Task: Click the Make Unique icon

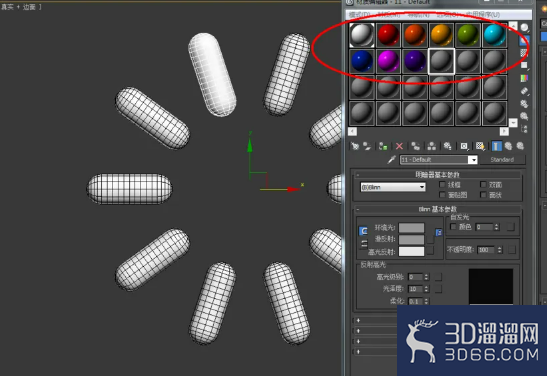Action: pyautogui.click(x=432, y=146)
